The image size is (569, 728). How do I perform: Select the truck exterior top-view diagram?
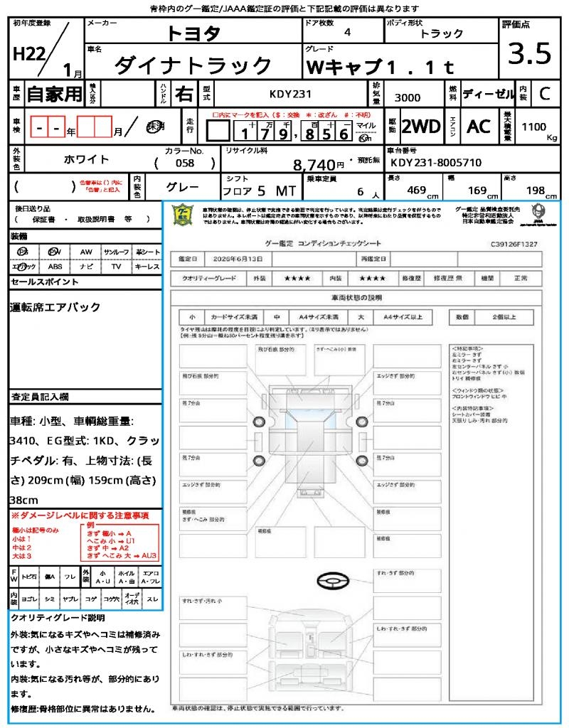click(310, 441)
